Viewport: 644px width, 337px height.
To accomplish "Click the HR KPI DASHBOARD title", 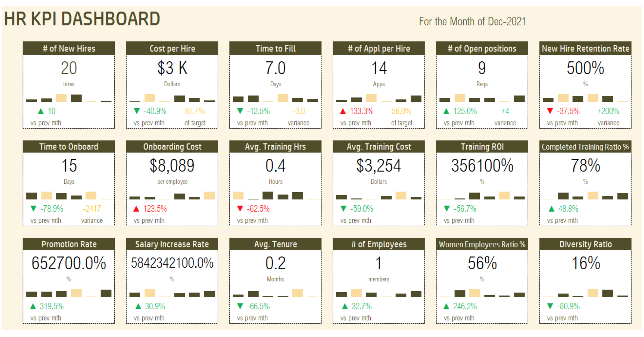I will [x=82, y=19].
